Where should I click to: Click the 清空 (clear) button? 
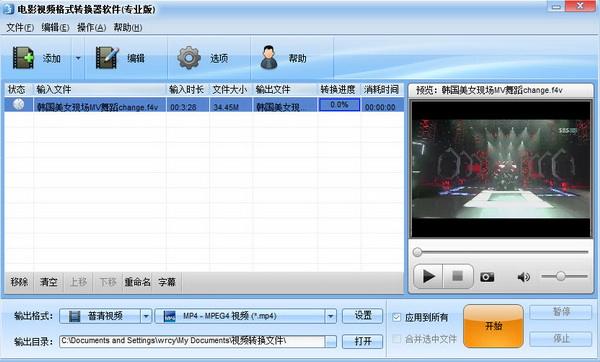49,282
